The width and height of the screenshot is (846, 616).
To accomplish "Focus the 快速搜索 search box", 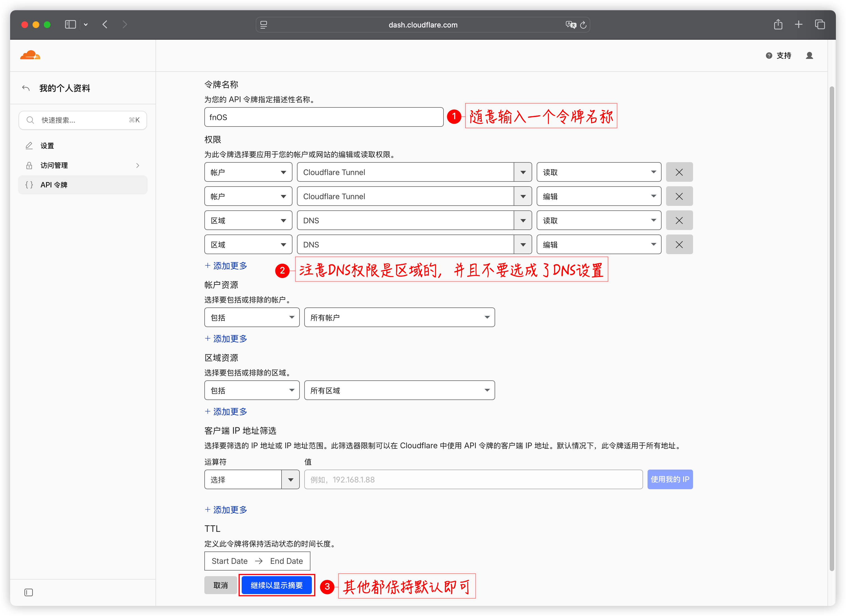I will click(x=83, y=120).
